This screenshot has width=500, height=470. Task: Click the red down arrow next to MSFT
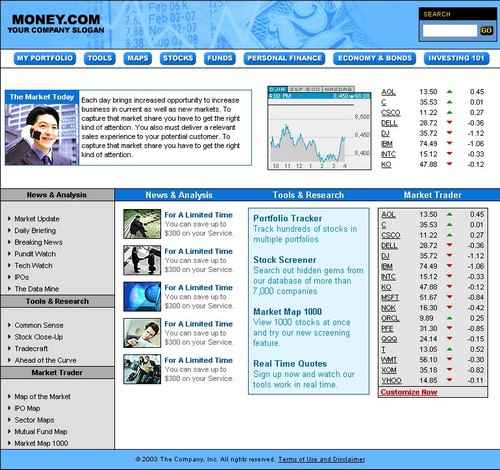pyautogui.click(x=450, y=297)
